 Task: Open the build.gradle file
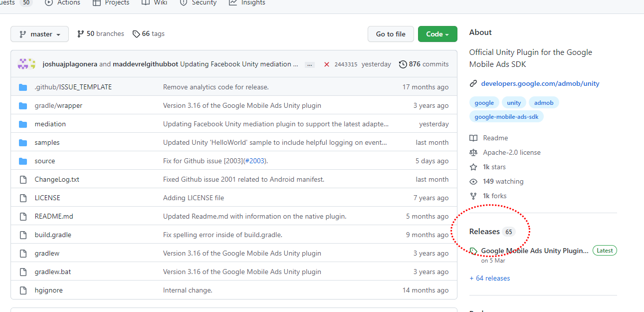(53, 235)
